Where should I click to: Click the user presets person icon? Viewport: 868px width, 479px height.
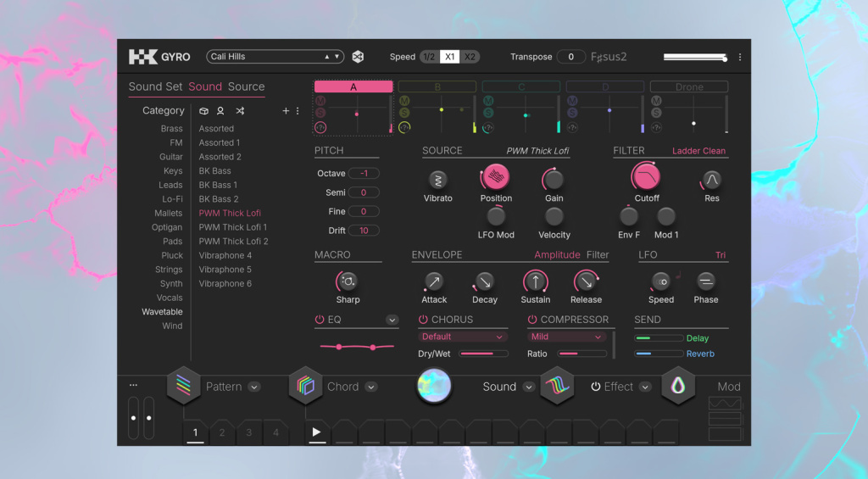[220, 111]
